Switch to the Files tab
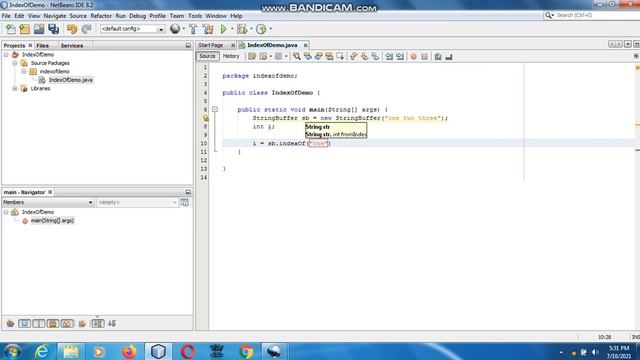The height and width of the screenshot is (360, 640). [42, 45]
